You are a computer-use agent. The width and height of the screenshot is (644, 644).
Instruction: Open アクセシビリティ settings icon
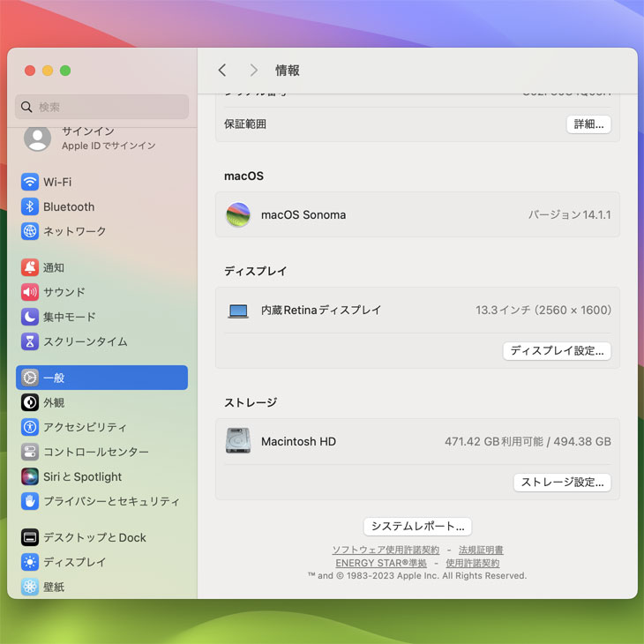pos(30,427)
